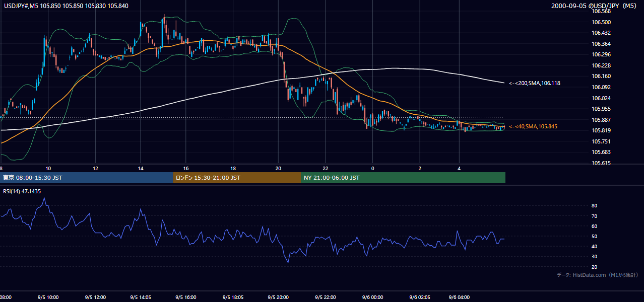Click the RSI scale value 30
The image size is (644, 302).
(x=595, y=257)
